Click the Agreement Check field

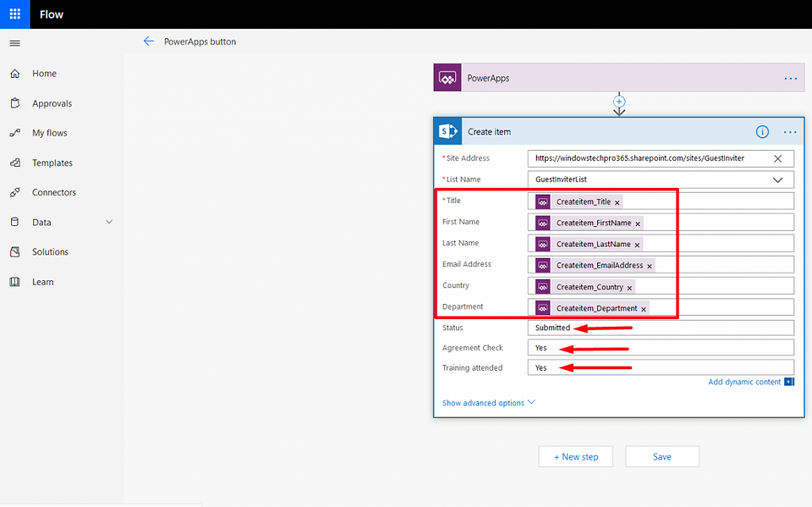661,348
